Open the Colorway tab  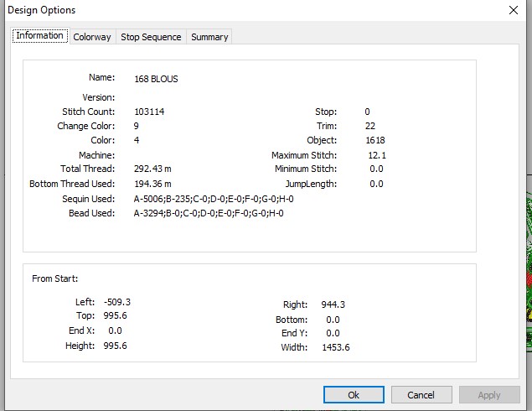click(92, 37)
